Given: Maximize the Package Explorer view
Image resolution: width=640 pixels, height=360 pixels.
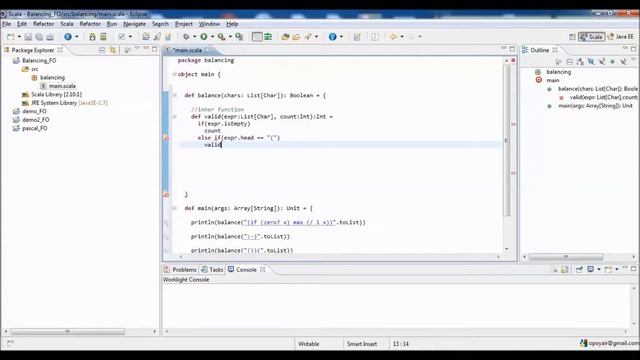Looking at the screenshot, I should [x=155, y=49].
